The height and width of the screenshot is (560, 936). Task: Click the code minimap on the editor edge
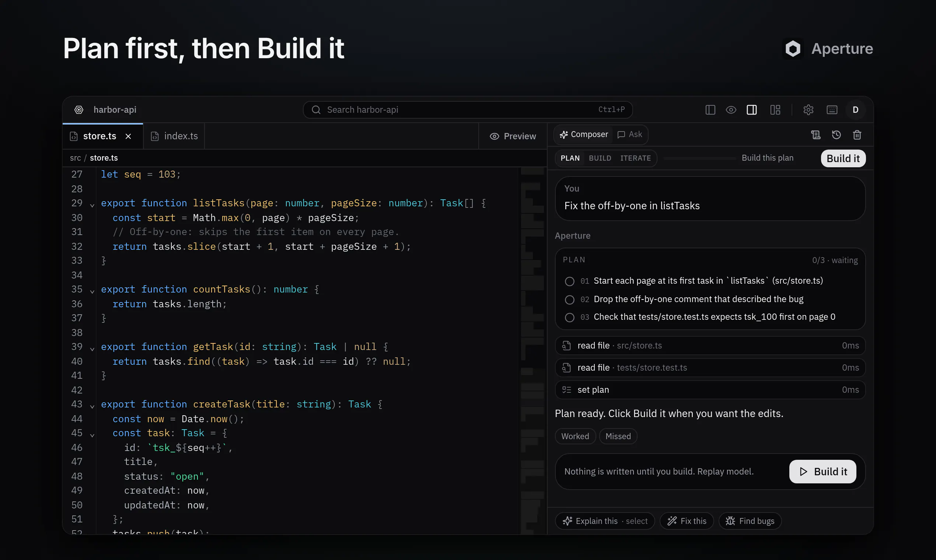(532, 351)
